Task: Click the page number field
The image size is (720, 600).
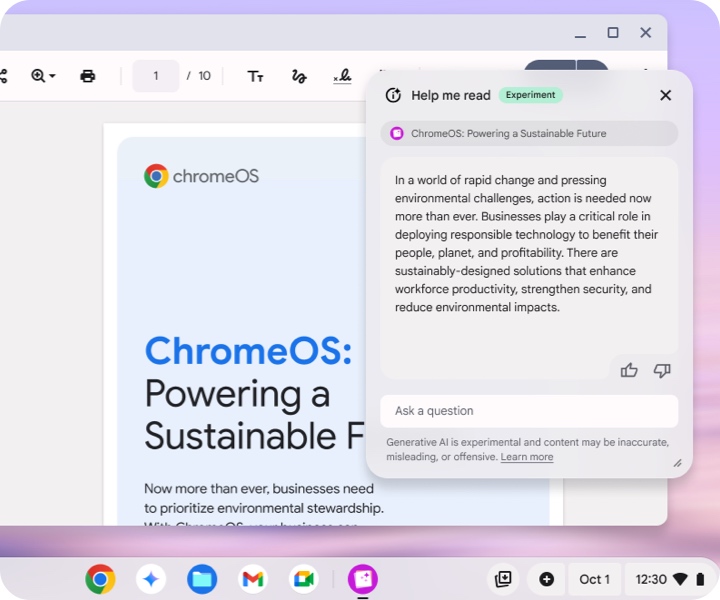Action: 156,76
